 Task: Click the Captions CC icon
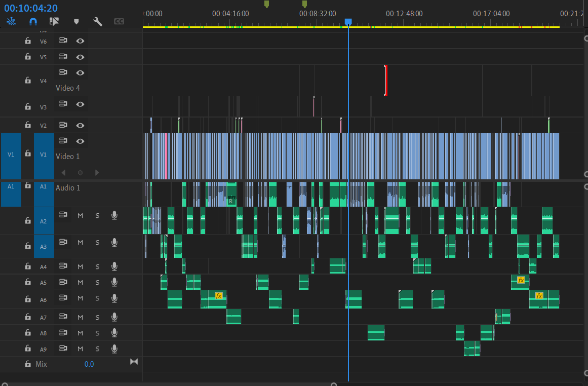coord(119,21)
